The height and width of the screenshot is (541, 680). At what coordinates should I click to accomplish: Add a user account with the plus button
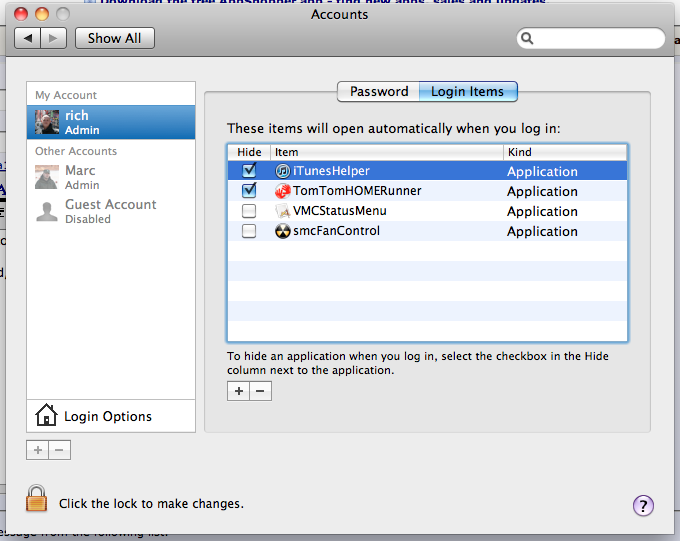tap(38, 450)
